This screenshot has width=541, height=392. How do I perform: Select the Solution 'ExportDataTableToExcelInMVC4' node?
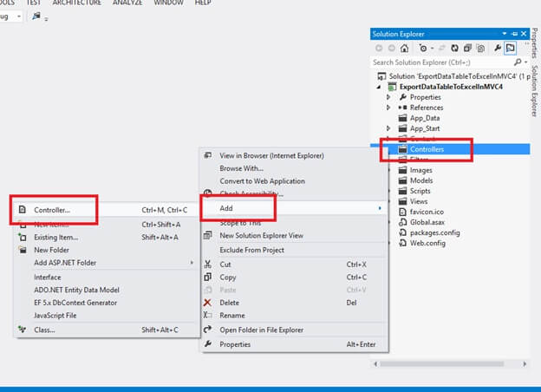tap(453, 76)
